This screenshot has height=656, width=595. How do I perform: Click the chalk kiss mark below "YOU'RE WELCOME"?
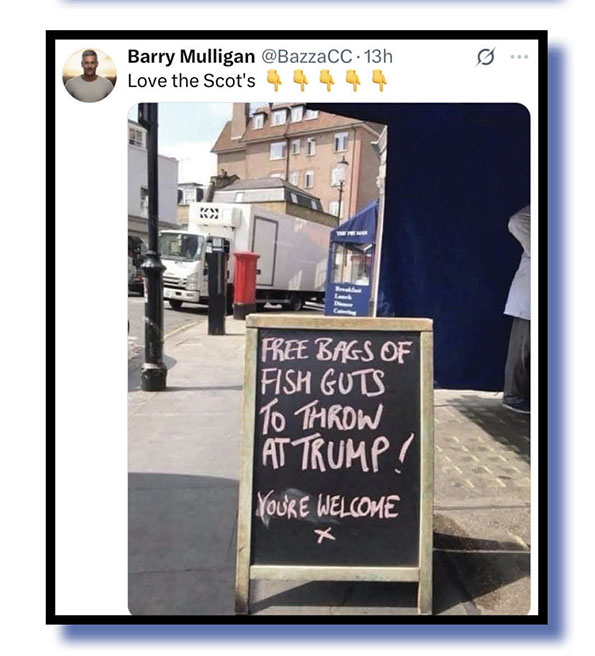point(326,536)
